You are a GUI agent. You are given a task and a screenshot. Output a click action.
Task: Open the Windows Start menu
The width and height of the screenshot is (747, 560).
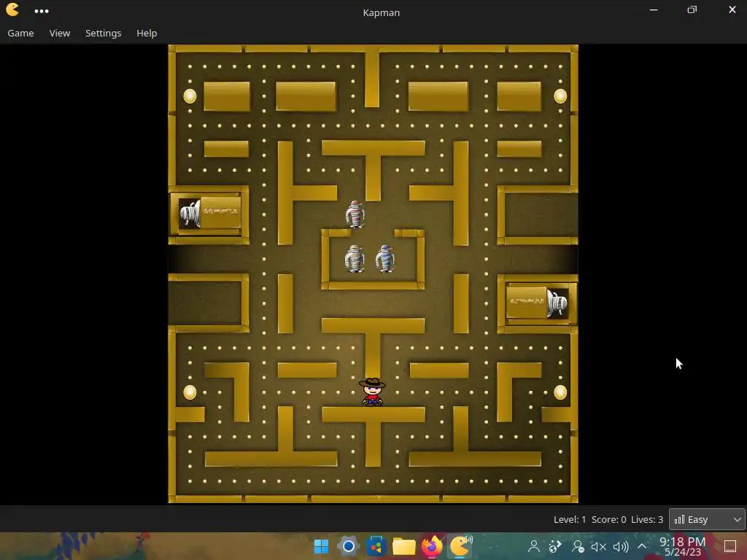(321, 547)
